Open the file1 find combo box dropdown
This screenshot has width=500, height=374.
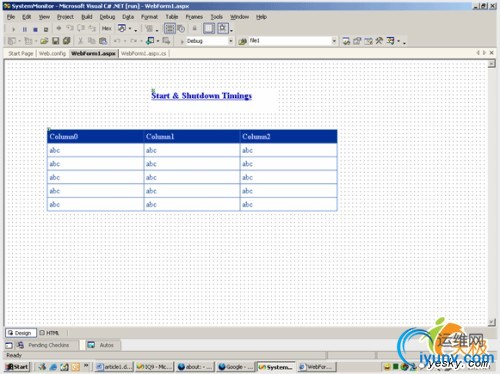pyautogui.click(x=334, y=41)
